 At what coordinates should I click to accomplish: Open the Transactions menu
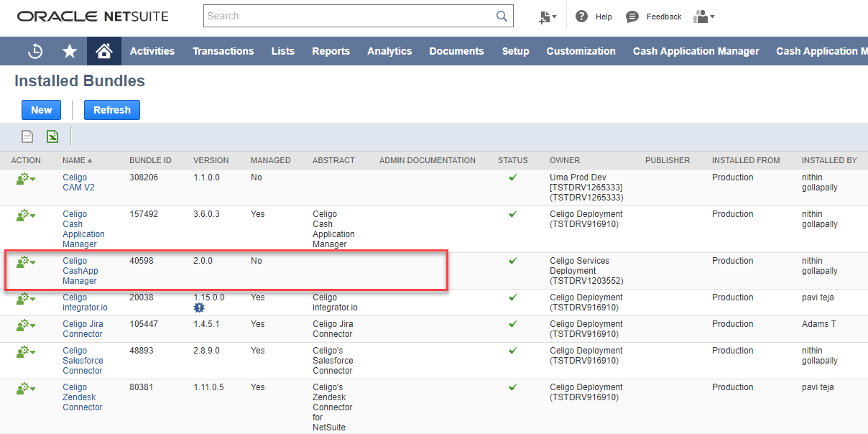click(x=223, y=51)
